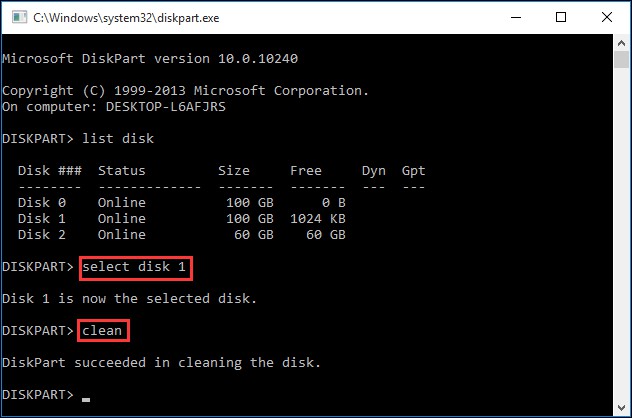
Task: Click the scrollbar down arrow
Action: click(x=621, y=408)
